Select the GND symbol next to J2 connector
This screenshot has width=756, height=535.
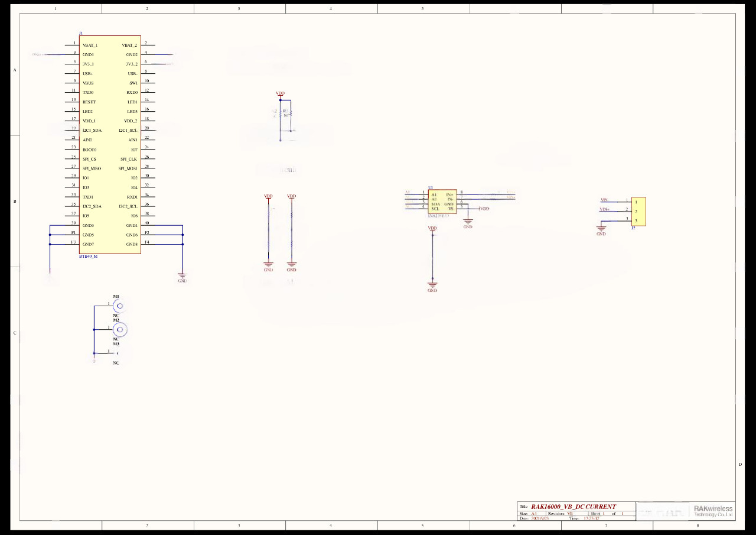point(601,229)
